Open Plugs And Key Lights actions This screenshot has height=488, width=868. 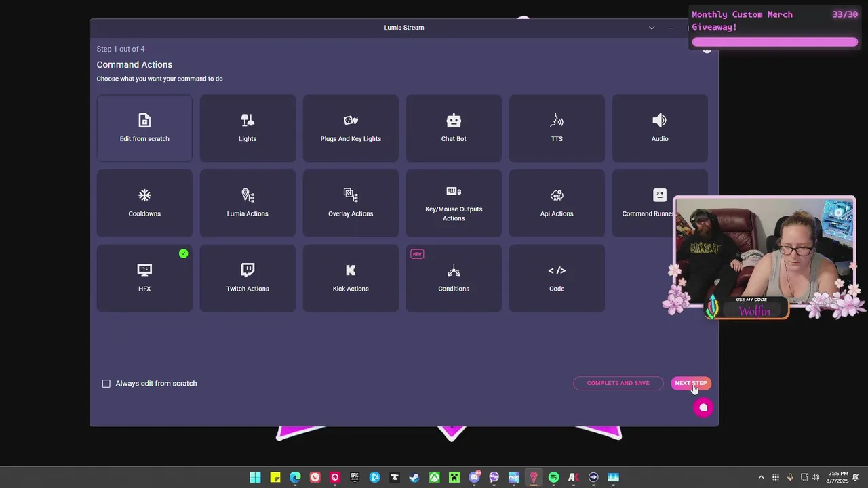351,128
